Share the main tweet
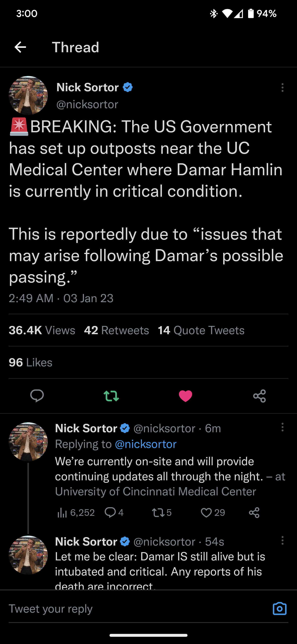Viewport: 297px width, 644px height. [x=259, y=396]
